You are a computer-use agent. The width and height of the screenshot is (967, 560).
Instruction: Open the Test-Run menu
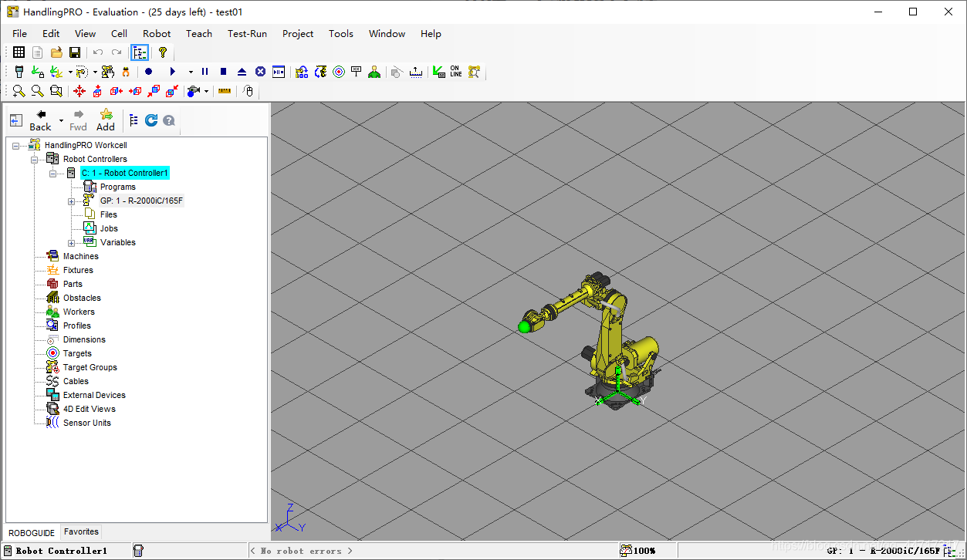[x=247, y=33]
